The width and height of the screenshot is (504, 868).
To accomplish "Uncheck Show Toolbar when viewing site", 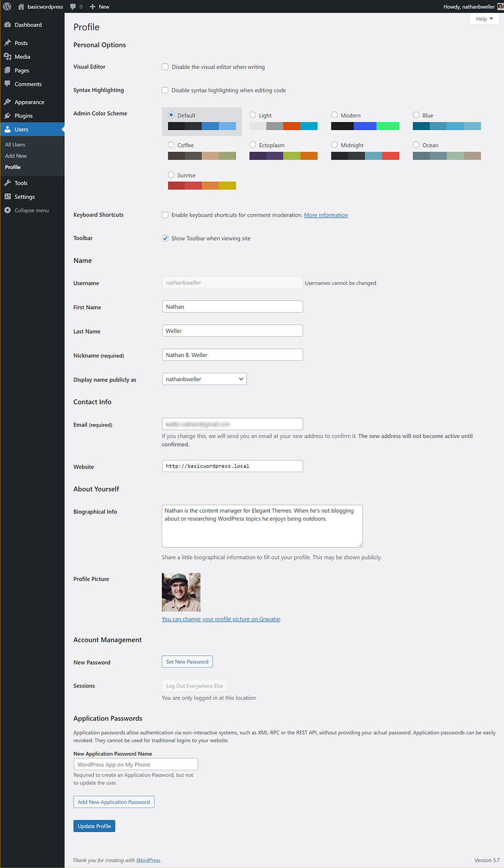I will [165, 238].
